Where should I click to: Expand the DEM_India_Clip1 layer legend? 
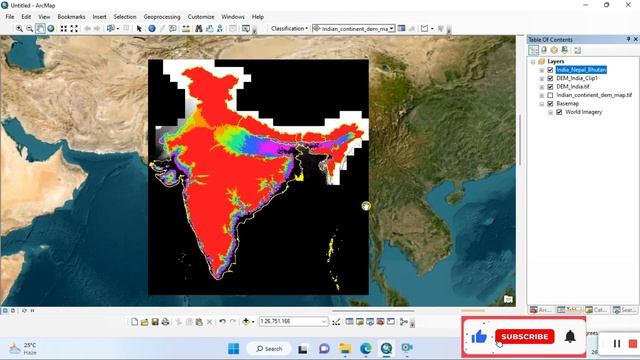point(542,78)
